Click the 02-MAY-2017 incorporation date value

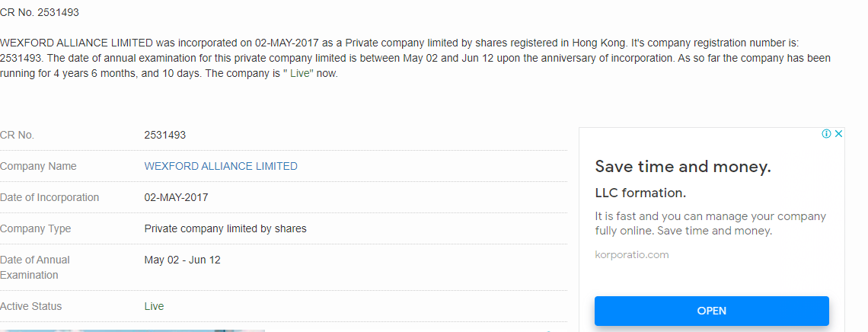coord(176,197)
